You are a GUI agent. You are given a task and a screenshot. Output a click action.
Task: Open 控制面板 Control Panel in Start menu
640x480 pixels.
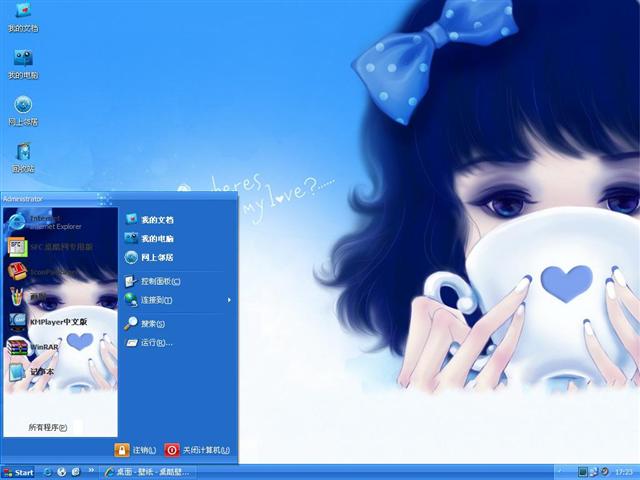(153, 281)
